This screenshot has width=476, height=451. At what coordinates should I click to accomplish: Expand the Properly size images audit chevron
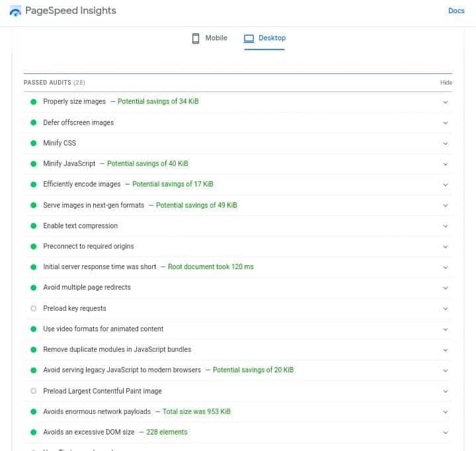coord(445,102)
